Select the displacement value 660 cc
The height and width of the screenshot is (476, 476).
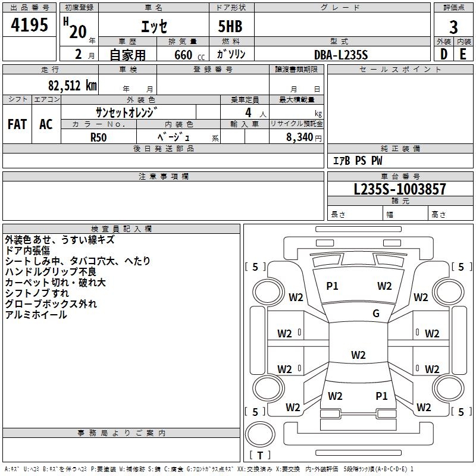coord(189,55)
